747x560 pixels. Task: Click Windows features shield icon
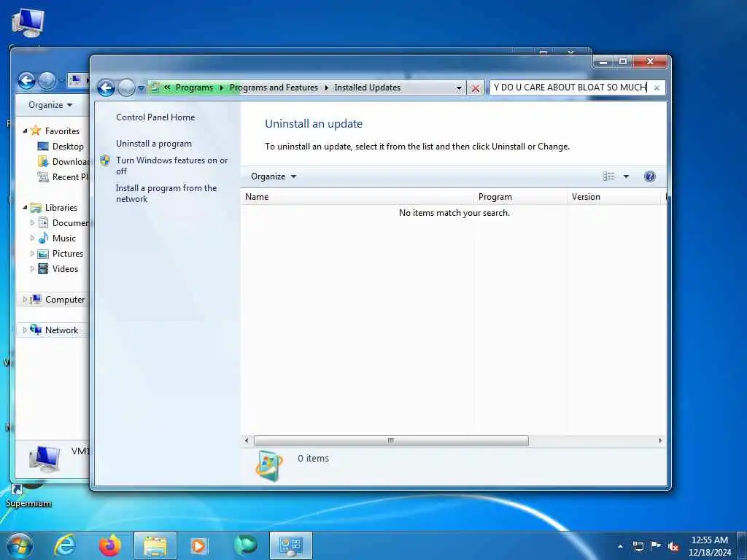coord(105,160)
